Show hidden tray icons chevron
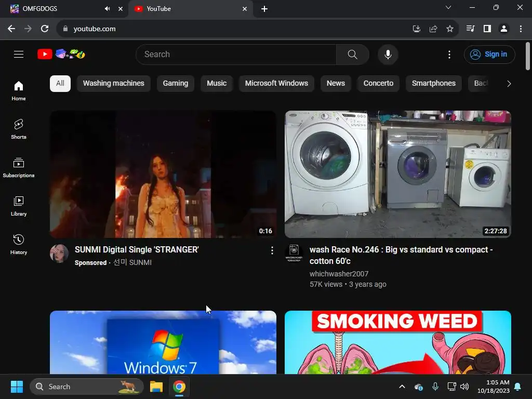 [402, 387]
